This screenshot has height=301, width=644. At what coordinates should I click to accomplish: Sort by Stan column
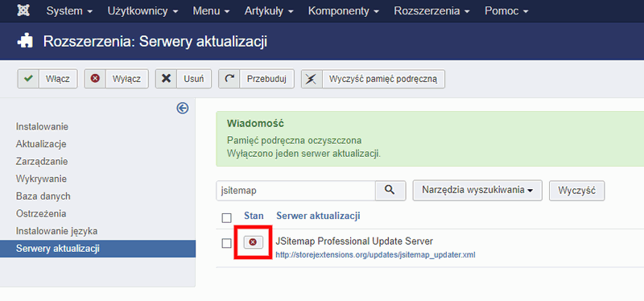coord(254,216)
